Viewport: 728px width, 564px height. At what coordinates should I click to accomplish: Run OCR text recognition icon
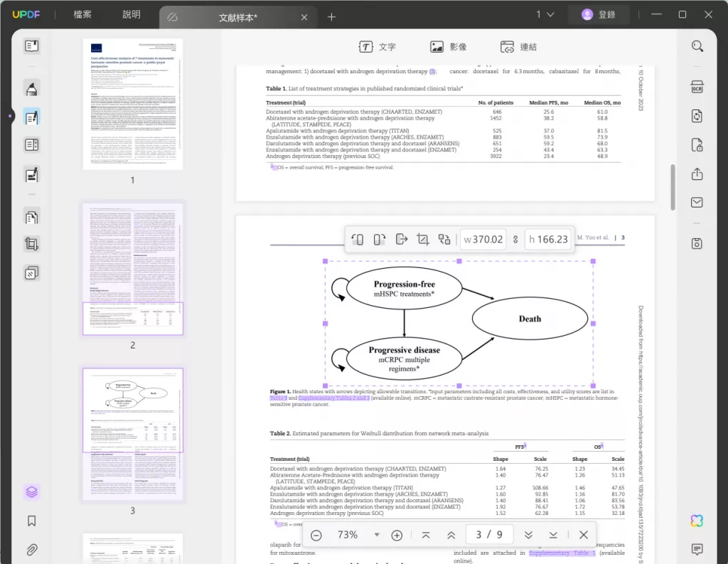click(x=697, y=87)
